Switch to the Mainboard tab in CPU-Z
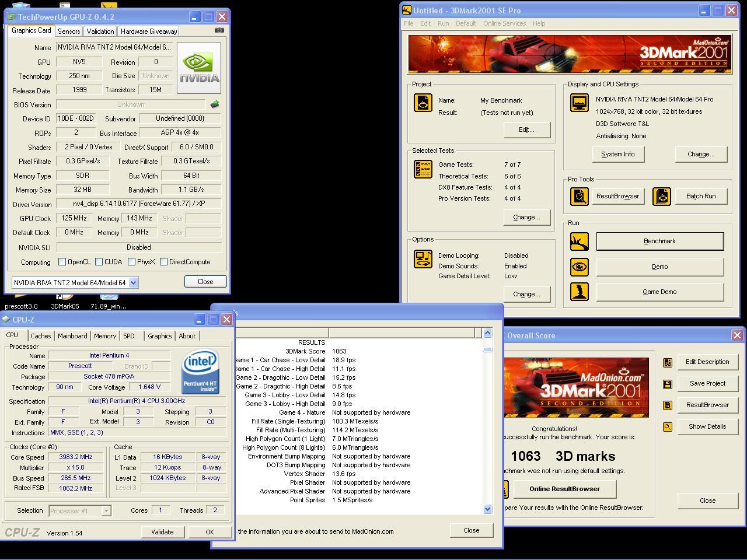Screen dimensions: 747x560 pos(72,336)
